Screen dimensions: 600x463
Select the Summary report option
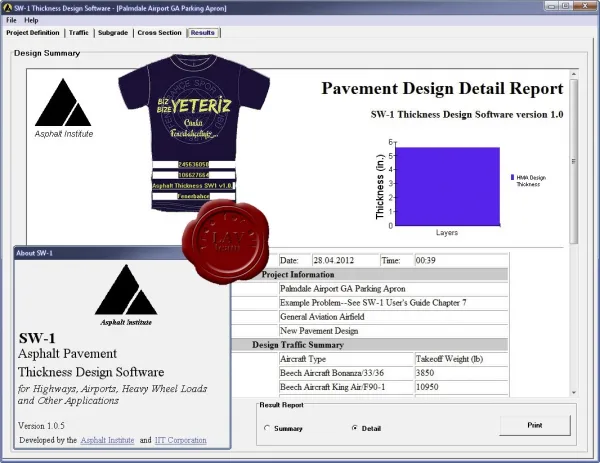pos(267,428)
